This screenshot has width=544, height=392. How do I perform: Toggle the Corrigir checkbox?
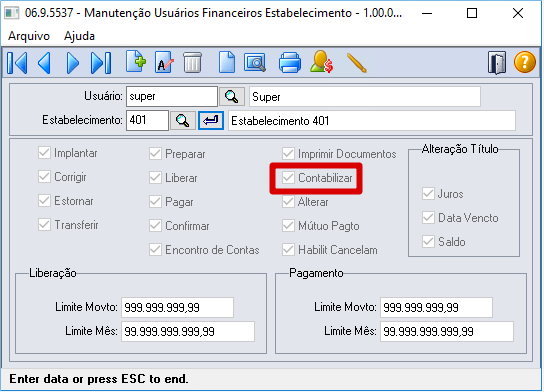[x=44, y=177]
